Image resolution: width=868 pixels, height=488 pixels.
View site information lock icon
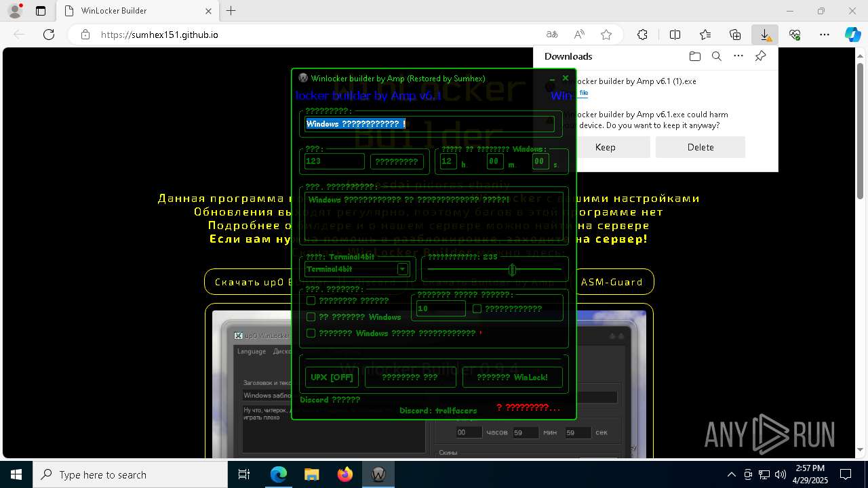pyautogui.click(x=85, y=35)
